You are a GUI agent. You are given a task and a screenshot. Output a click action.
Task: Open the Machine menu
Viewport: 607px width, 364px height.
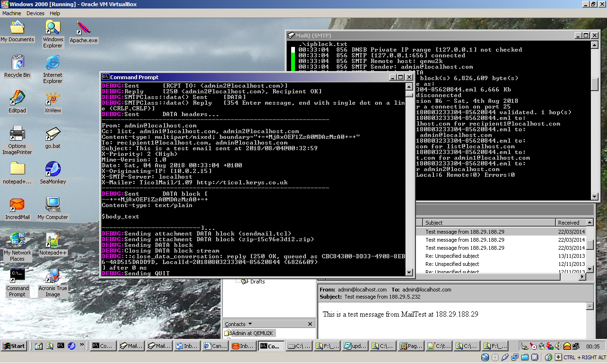point(12,13)
